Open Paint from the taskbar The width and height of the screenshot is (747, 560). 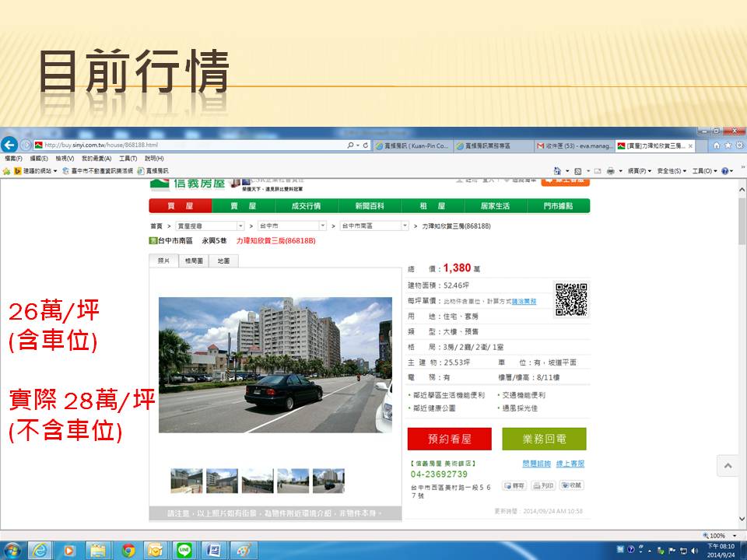click(244, 551)
